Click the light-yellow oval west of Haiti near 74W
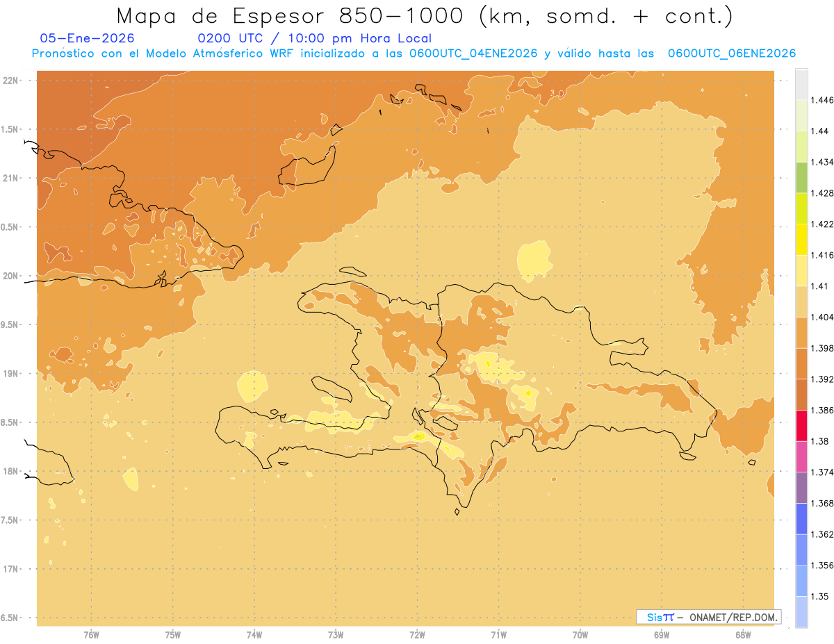 coord(252,386)
